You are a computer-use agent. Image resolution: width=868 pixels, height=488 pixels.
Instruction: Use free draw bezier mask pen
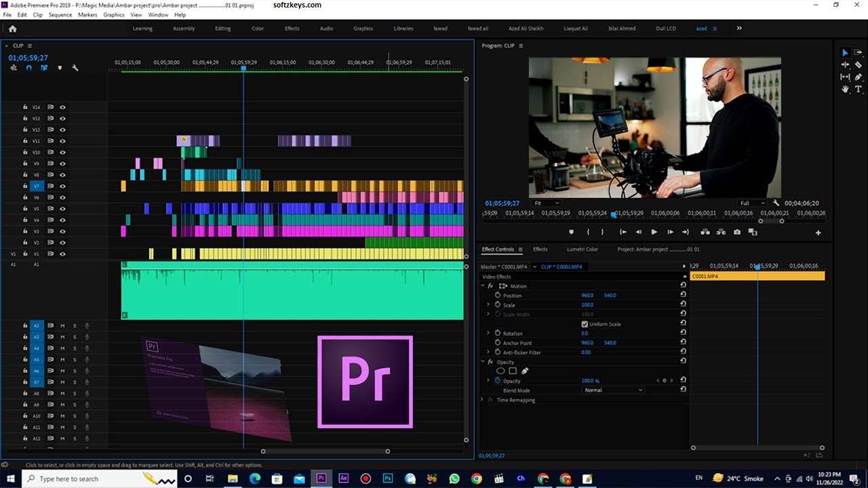(x=525, y=371)
